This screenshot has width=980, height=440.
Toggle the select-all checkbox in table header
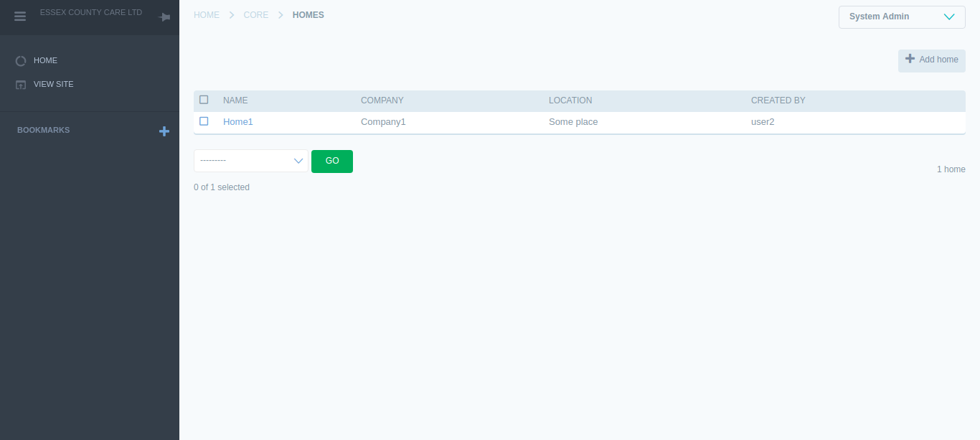pos(204,100)
